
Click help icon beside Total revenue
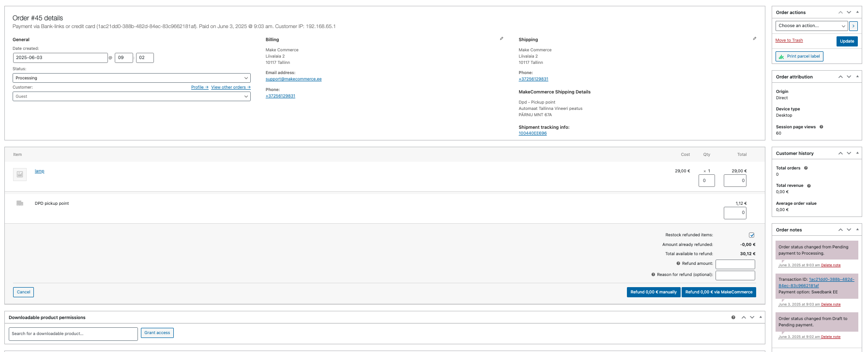point(809,185)
